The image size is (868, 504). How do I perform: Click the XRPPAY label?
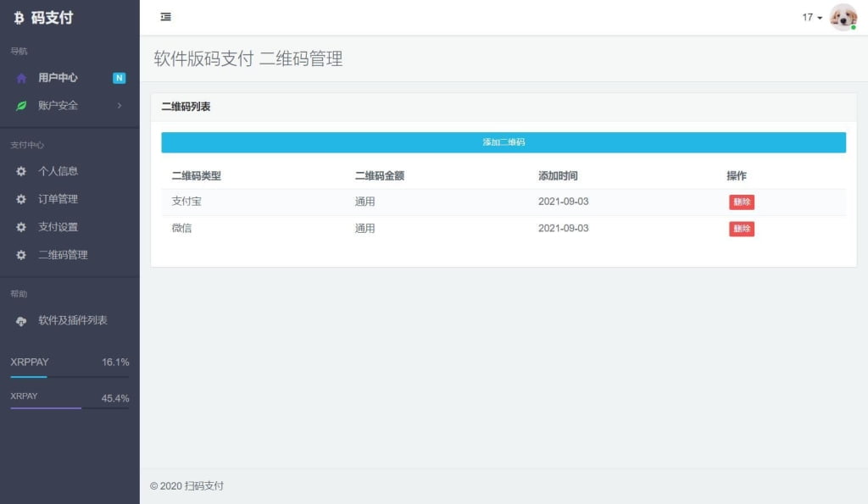[30, 362]
